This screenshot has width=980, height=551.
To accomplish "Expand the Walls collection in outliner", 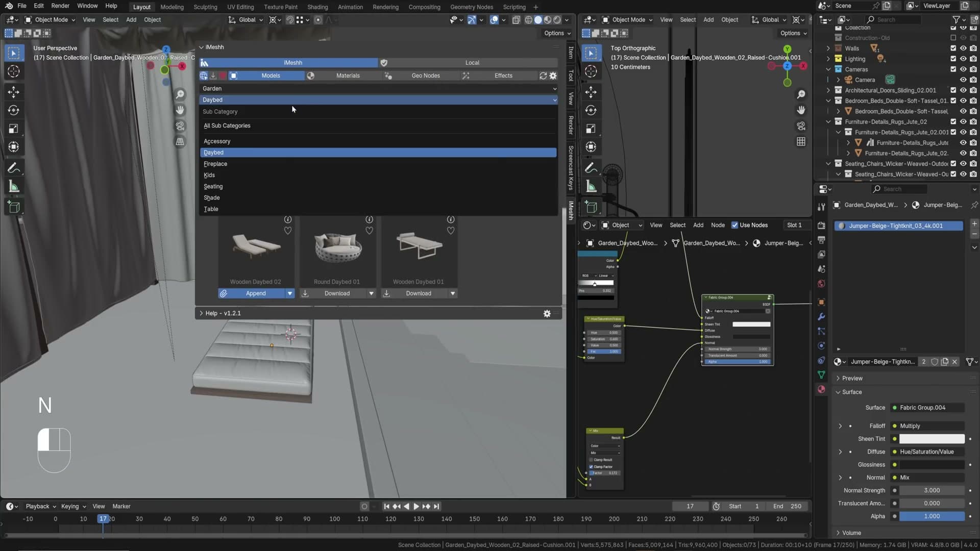I will coord(828,48).
